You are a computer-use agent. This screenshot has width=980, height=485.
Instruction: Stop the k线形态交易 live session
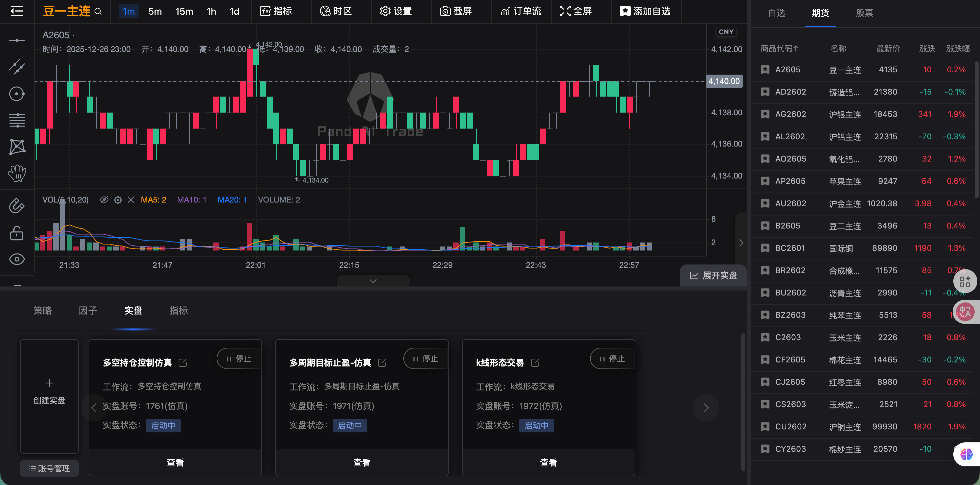[x=612, y=358]
